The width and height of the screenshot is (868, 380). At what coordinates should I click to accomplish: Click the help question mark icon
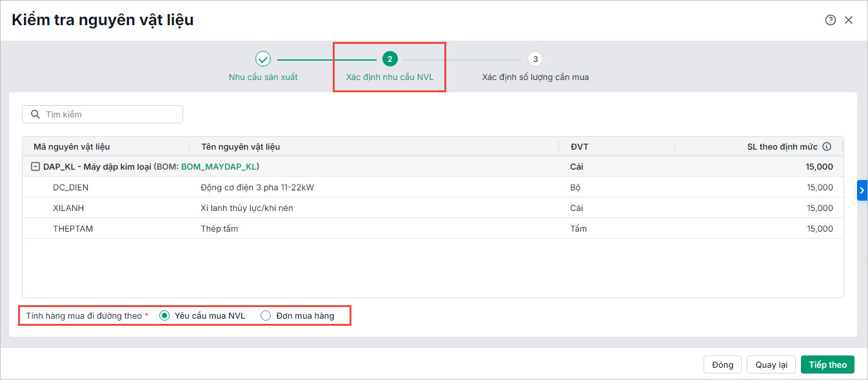830,20
